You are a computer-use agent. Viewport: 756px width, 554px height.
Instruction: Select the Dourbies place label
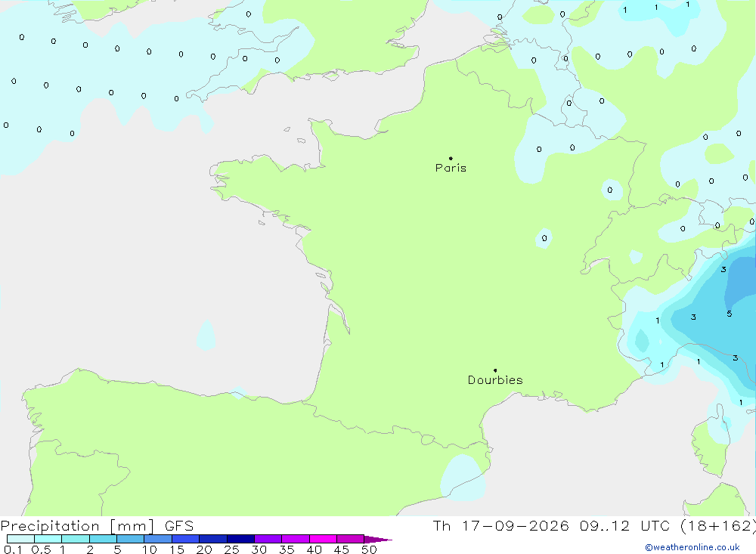(x=495, y=380)
